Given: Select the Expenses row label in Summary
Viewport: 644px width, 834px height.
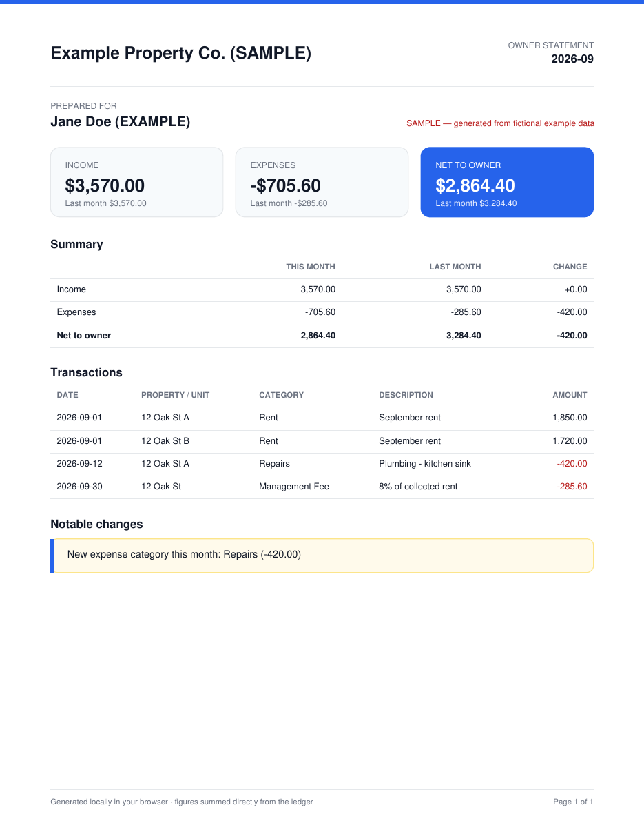Looking at the screenshot, I should (x=76, y=312).
